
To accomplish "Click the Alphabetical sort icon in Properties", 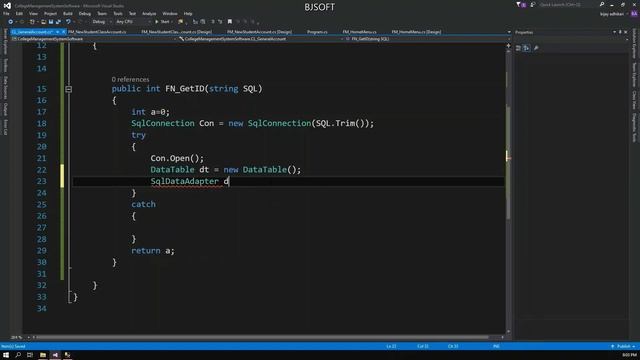I will click(x=527, y=48).
